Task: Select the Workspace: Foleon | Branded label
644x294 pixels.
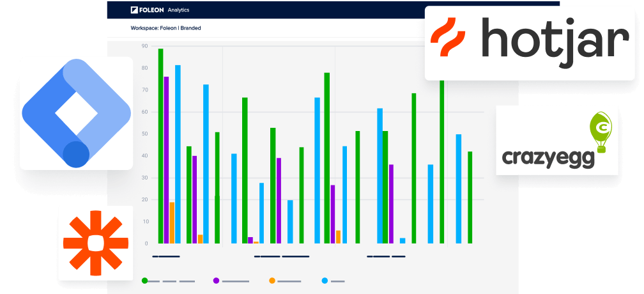Action: pyautogui.click(x=165, y=28)
